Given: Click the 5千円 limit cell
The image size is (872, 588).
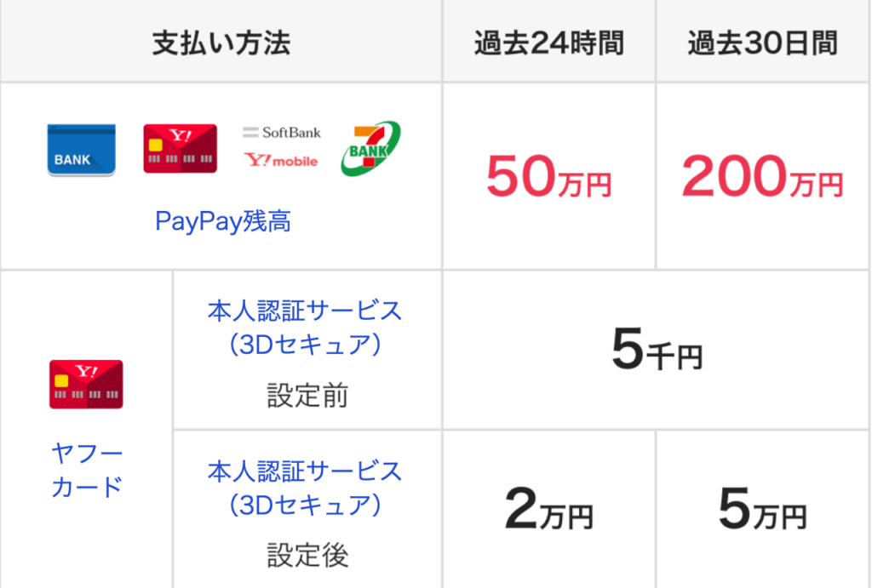Looking at the screenshot, I should [657, 350].
